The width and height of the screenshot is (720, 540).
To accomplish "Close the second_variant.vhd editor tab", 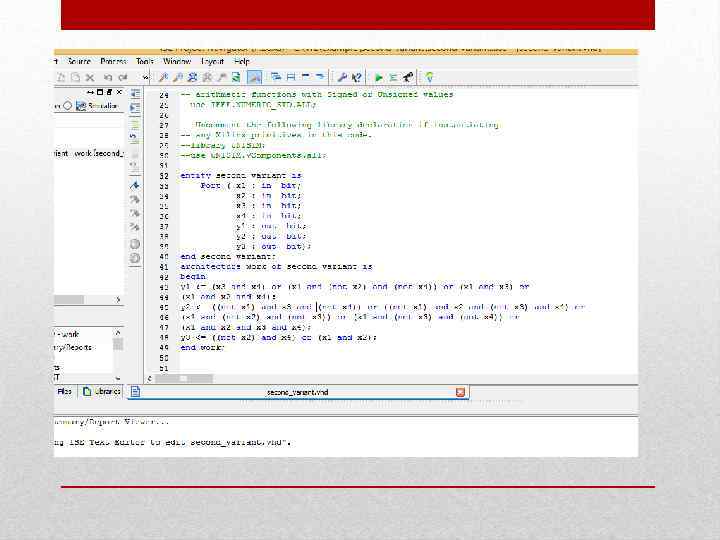I will pyautogui.click(x=459, y=392).
